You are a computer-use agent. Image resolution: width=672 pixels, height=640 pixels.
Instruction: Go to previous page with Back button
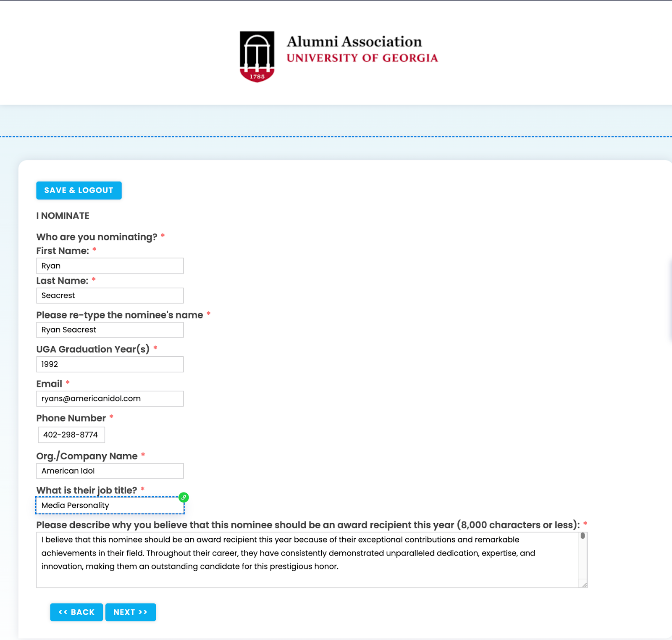coord(76,612)
